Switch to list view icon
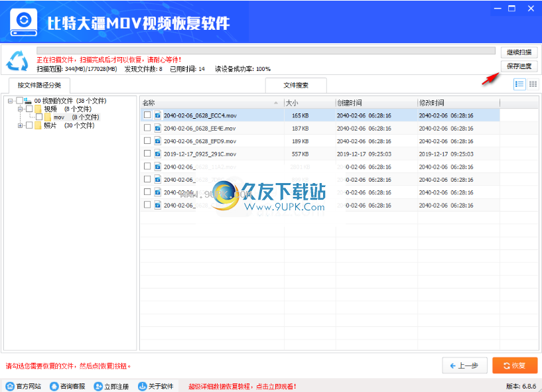 click(x=519, y=84)
